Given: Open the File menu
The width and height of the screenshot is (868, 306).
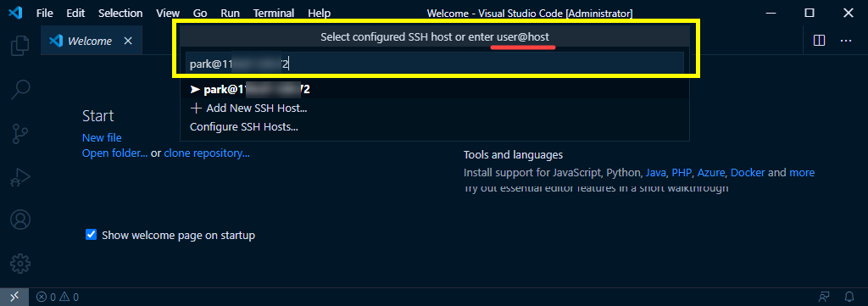Looking at the screenshot, I should click(45, 13).
